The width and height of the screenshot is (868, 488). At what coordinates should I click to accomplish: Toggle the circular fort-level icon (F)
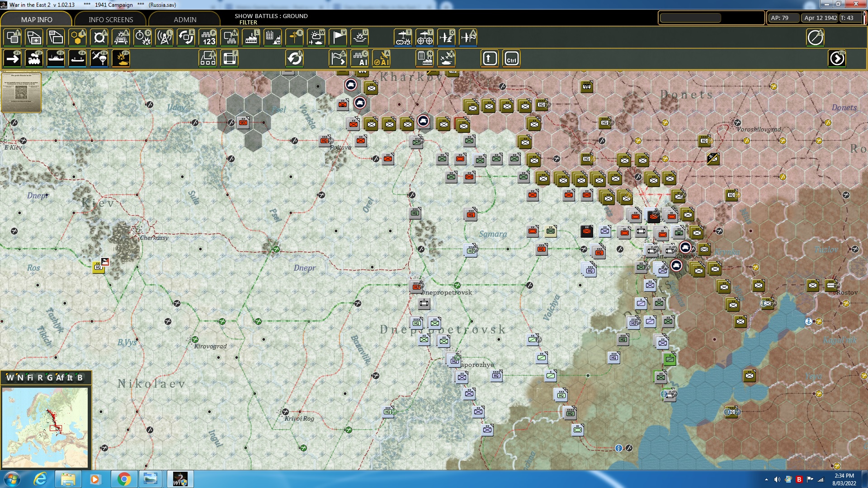[x=99, y=38]
